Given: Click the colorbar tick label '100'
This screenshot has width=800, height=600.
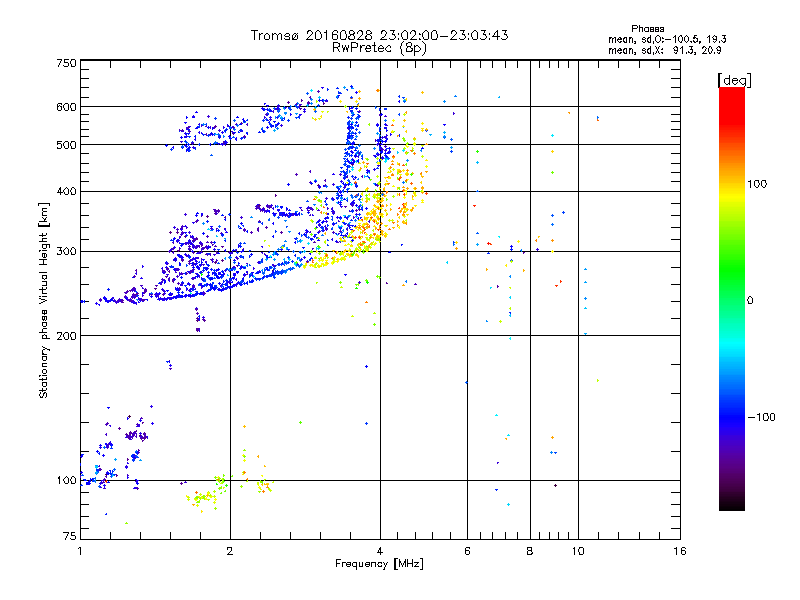Looking at the screenshot, I should click(x=757, y=184).
